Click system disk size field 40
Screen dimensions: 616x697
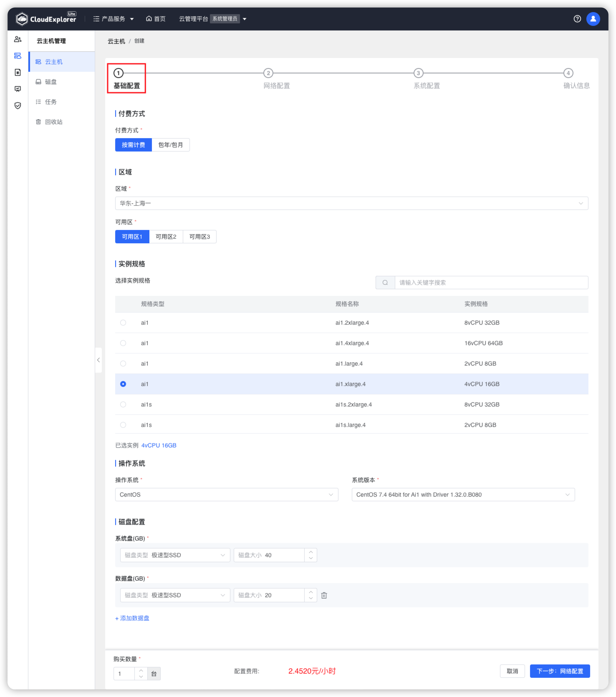[269, 555]
